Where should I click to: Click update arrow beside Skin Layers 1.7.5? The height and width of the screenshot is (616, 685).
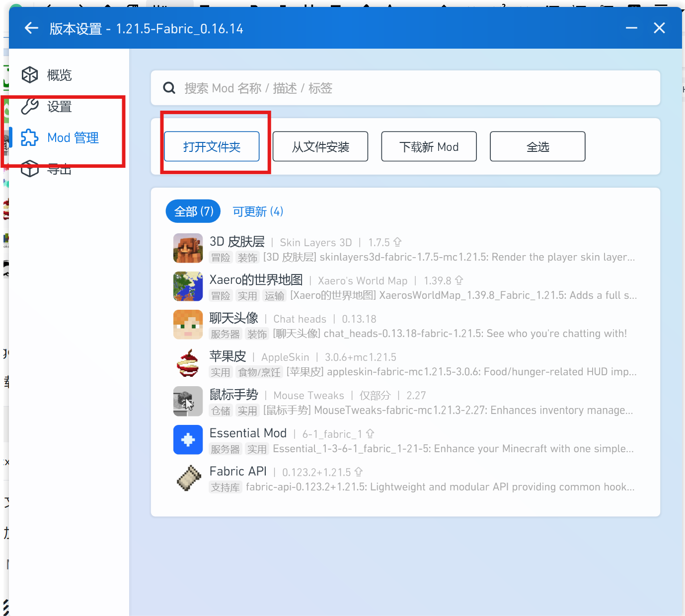pos(397,242)
